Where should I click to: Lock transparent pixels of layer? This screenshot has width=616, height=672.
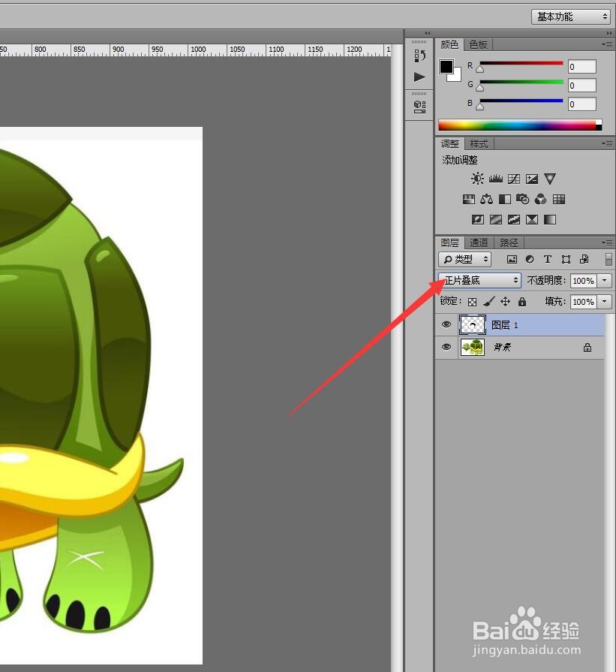472,302
